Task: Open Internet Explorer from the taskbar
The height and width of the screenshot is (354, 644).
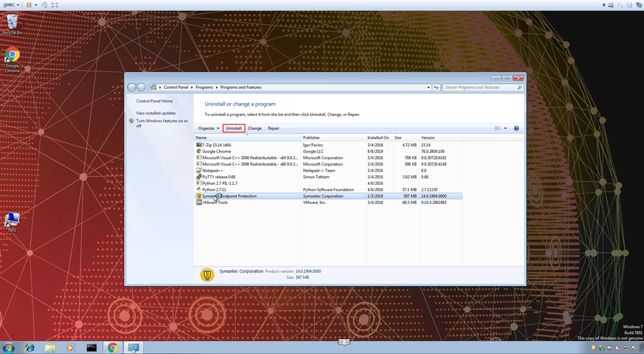Action: (x=30, y=348)
